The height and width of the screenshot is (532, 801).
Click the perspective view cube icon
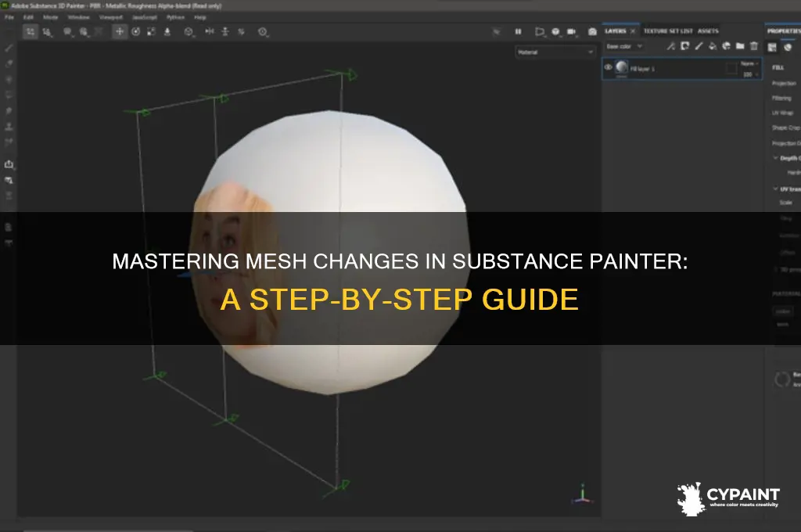click(x=556, y=31)
